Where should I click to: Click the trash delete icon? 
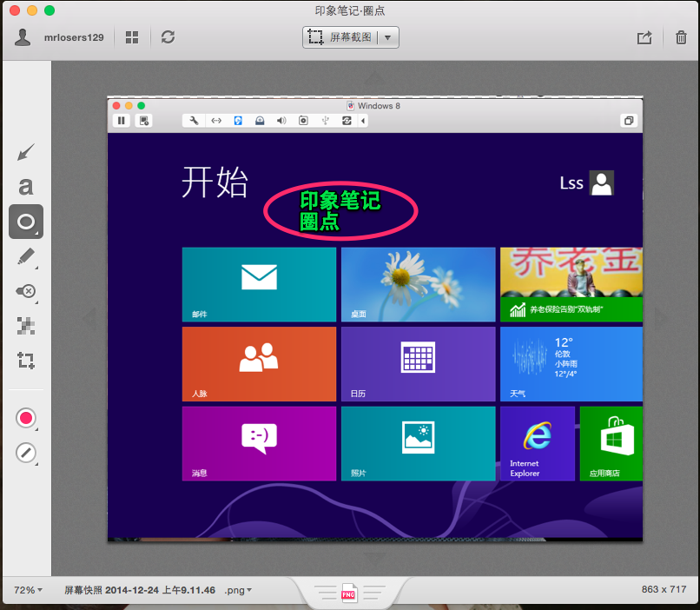click(681, 37)
